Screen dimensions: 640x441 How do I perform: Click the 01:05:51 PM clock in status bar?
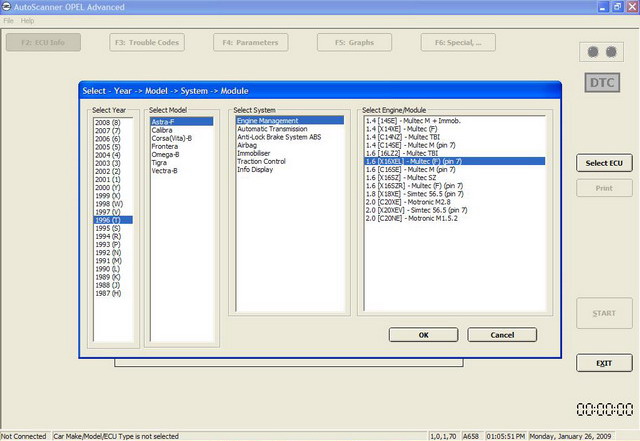[505, 436]
